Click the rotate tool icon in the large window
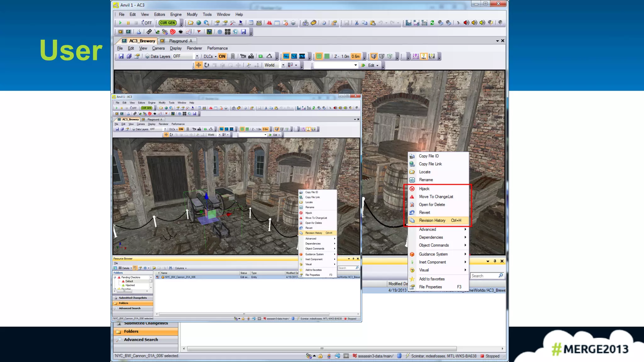The width and height of the screenshot is (644, 362). point(207,65)
